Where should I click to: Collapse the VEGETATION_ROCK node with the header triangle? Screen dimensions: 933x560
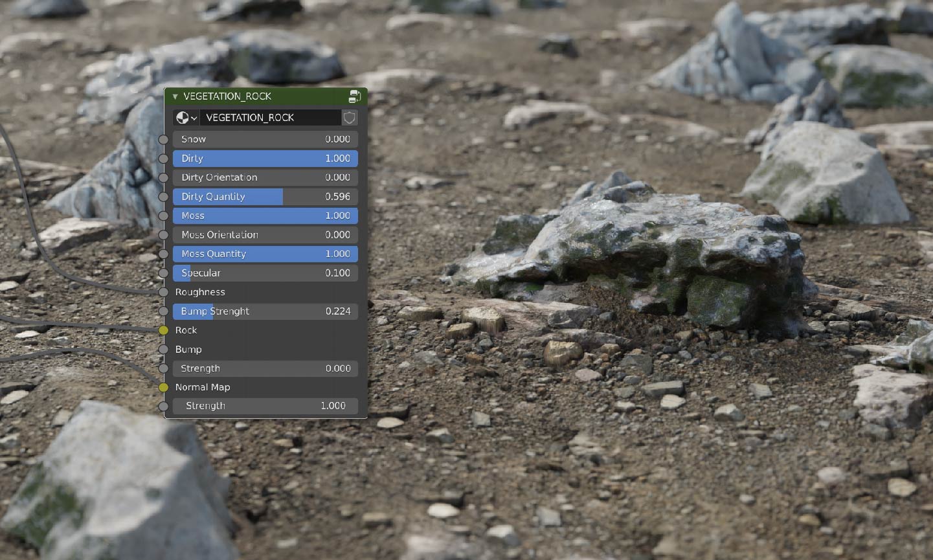click(175, 96)
